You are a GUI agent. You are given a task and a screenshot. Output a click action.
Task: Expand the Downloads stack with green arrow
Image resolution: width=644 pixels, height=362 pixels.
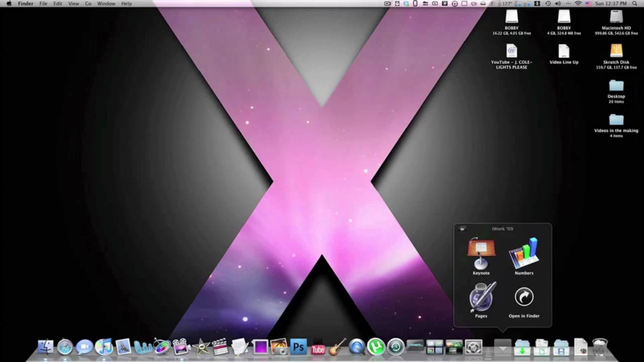point(522,347)
